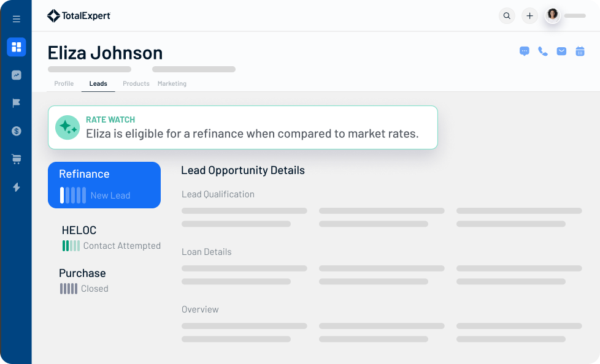This screenshot has height=364, width=600.
Task: Select the phone call icon
Action: [542, 52]
